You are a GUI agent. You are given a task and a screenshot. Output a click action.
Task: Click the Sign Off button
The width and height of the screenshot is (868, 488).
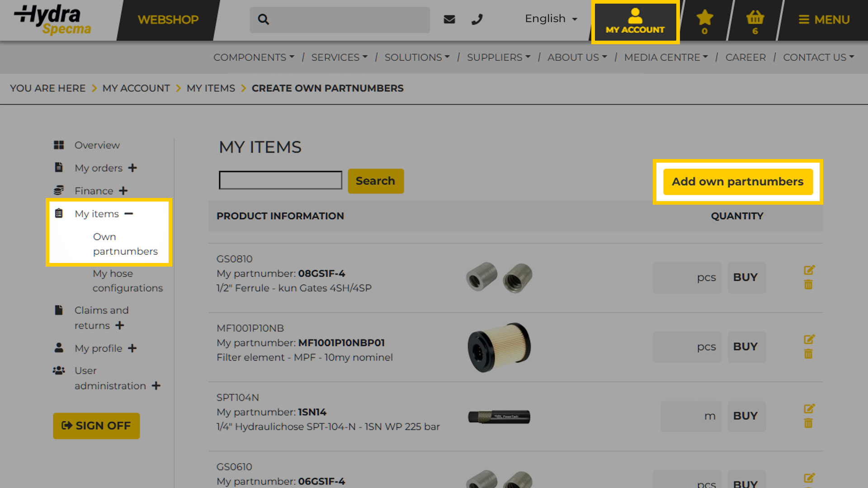click(x=96, y=426)
